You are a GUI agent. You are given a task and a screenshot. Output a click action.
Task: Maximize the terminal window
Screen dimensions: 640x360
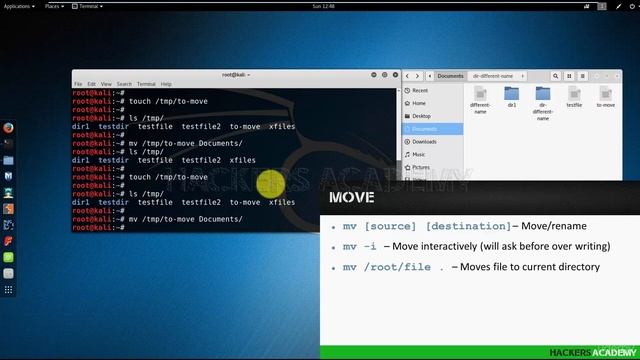pos(384,75)
